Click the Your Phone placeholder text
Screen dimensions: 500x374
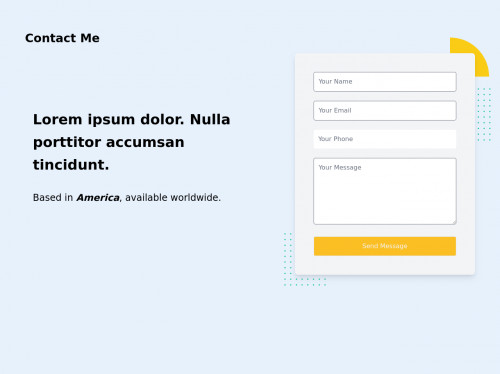click(x=335, y=139)
